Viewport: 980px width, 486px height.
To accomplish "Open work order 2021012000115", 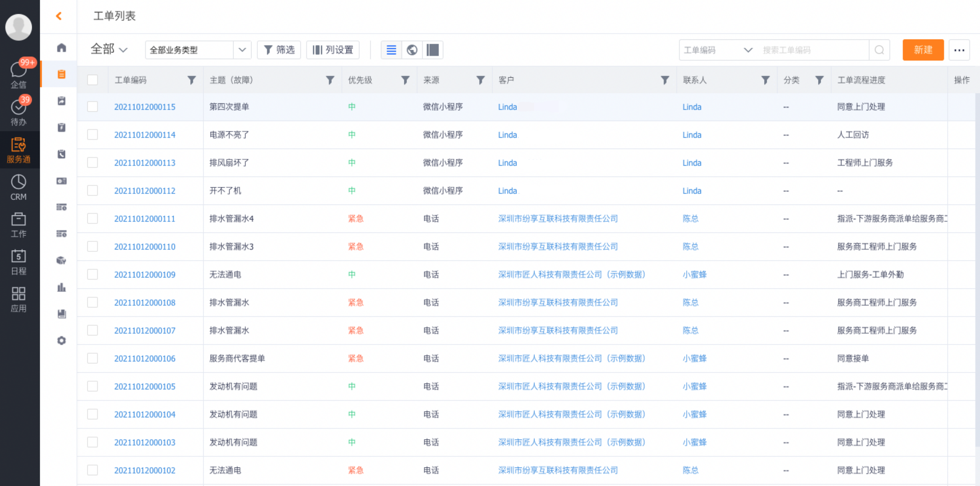I will tap(145, 107).
